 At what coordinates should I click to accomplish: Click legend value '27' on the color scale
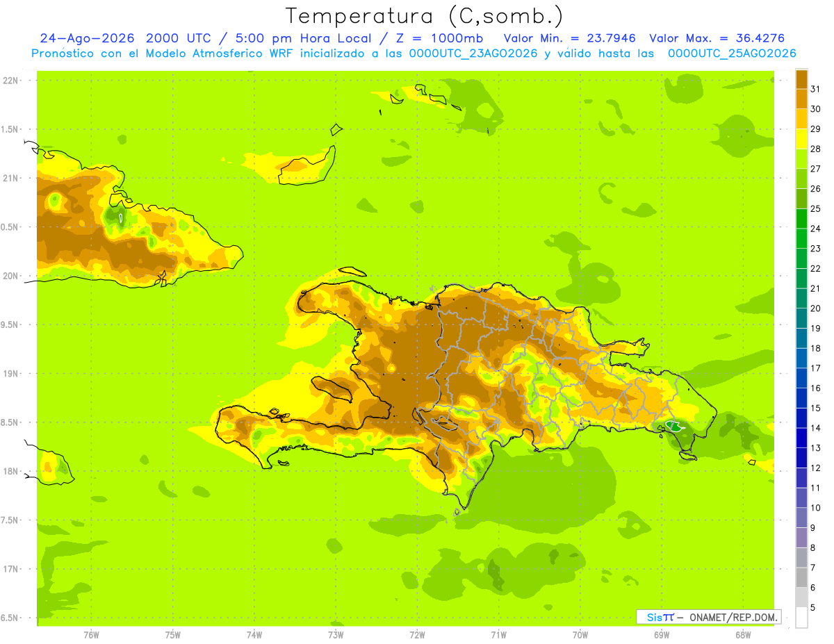[x=815, y=169]
